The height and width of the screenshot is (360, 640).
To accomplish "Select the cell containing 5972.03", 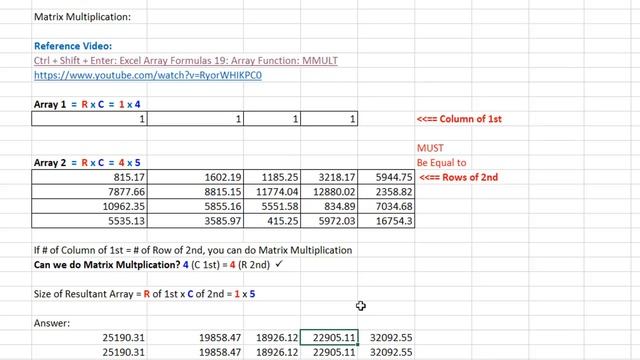I will [329, 221].
